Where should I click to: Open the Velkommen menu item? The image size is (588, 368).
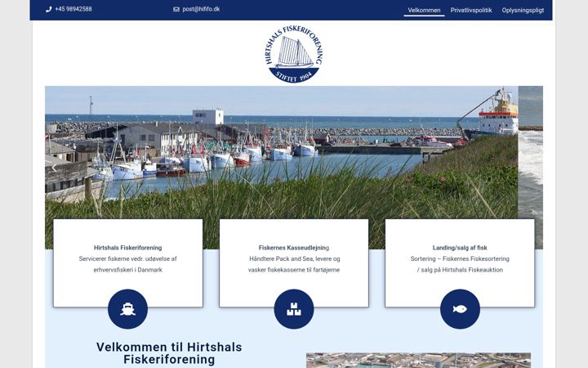(424, 10)
